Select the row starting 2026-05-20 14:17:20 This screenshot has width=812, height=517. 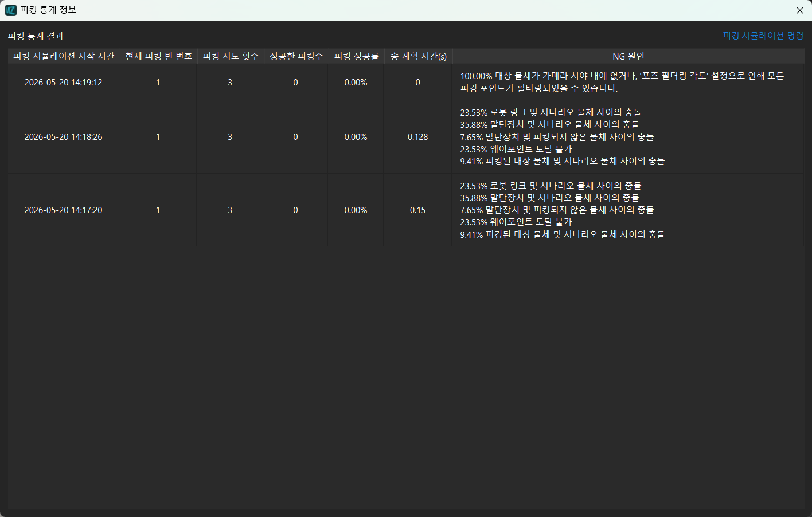point(406,210)
